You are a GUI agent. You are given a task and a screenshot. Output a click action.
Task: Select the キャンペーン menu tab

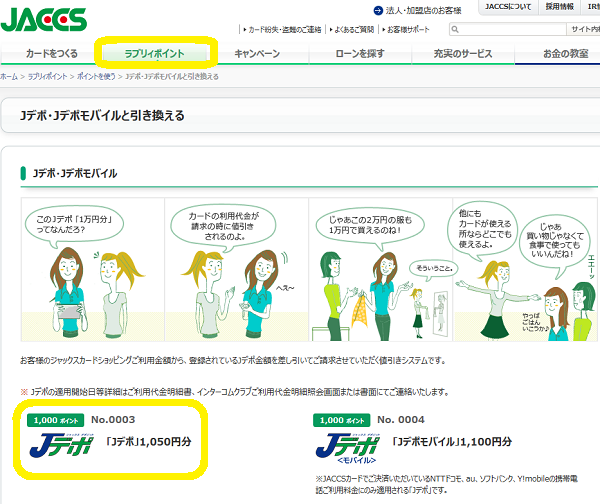tap(257, 54)
